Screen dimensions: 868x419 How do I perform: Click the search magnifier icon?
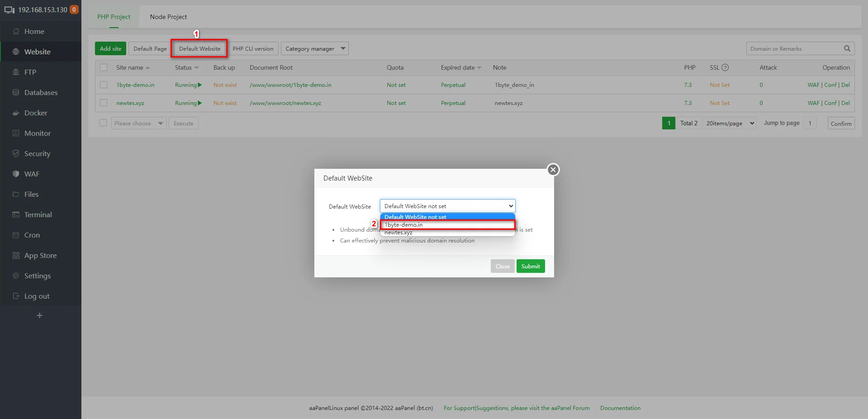(847, 48)
